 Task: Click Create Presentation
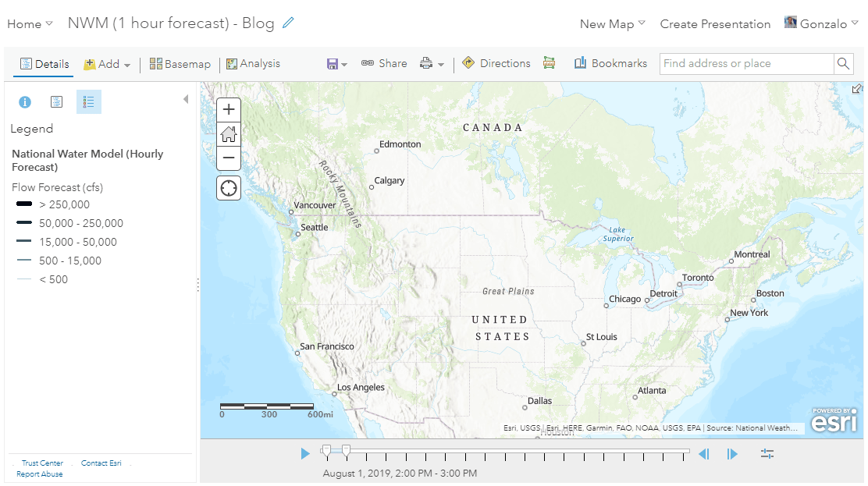[715, 23]
